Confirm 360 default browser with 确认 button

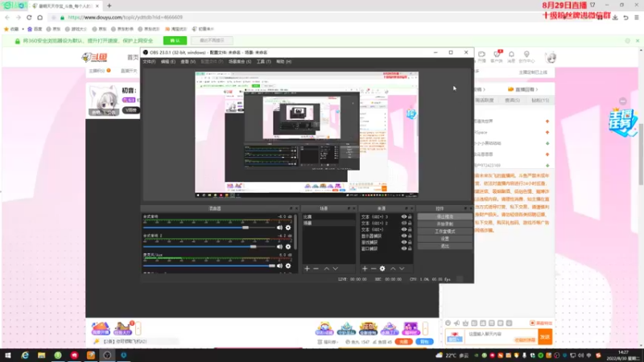coord(175,41)
